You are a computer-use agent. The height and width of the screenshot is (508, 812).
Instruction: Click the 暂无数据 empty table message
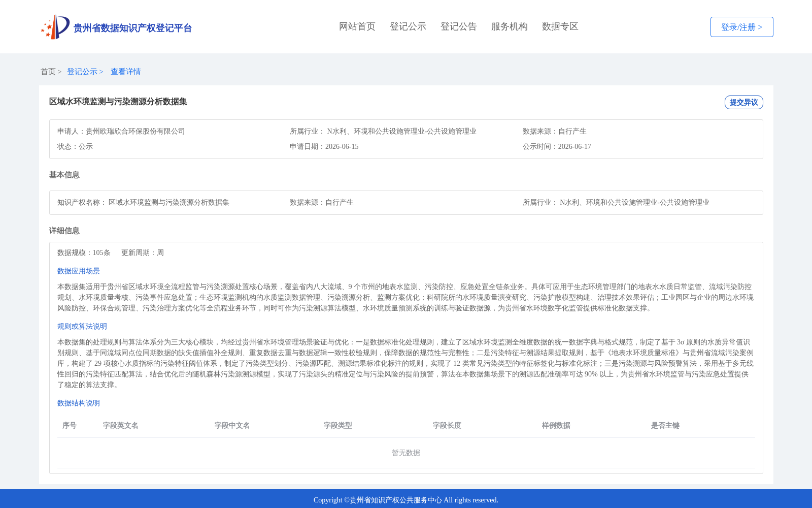tap(406, 453)
